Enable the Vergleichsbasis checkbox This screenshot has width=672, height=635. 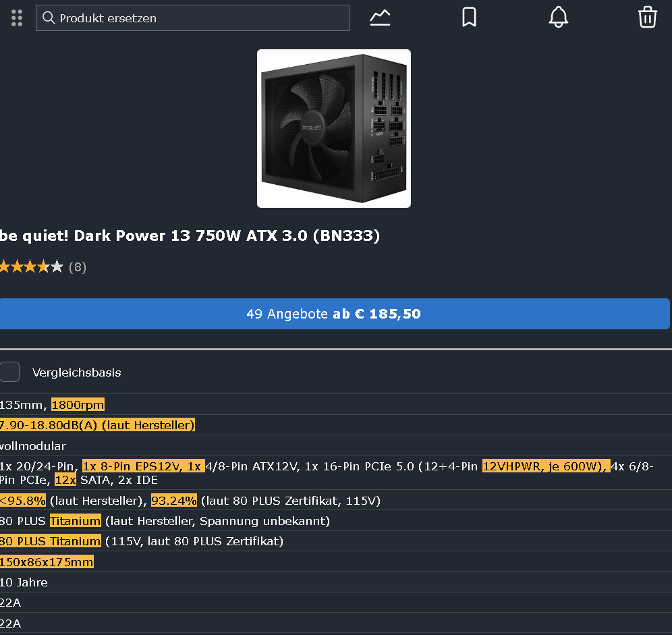coord(9,372)
